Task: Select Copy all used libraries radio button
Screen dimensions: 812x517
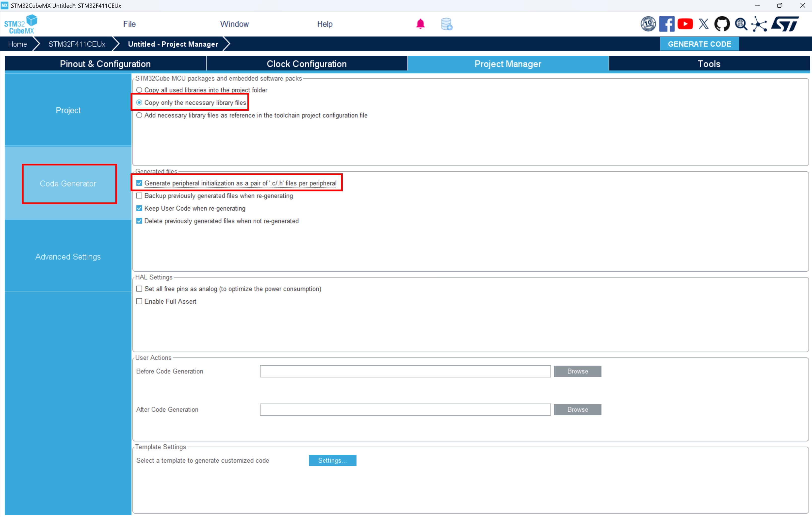Action: point(139,90)
